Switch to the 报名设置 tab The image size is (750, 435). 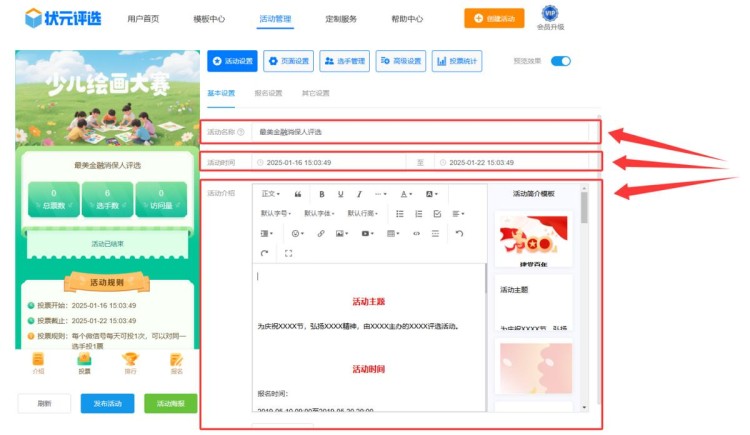pyautogui.click(x=268, y=93)
